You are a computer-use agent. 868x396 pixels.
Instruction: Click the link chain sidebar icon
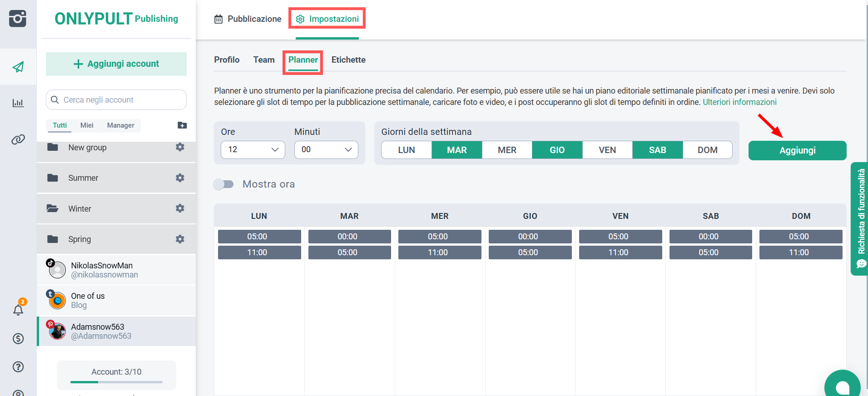click(x=18, y=139)
